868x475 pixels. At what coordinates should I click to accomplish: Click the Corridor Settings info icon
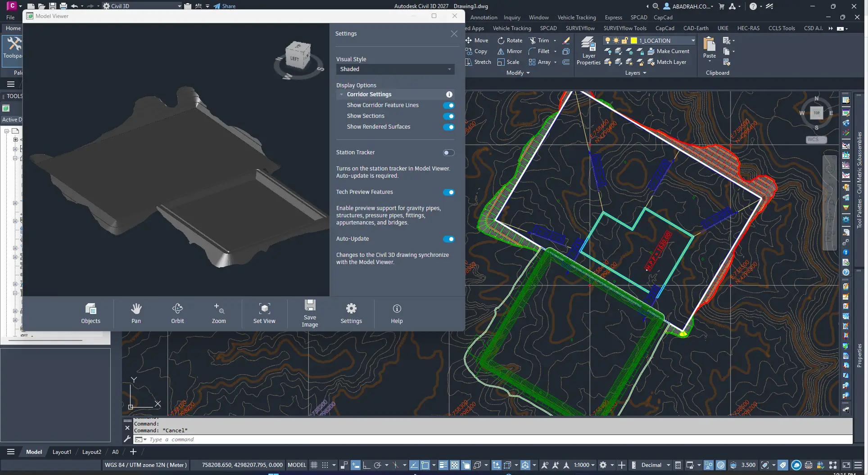[x=449, y=94]
